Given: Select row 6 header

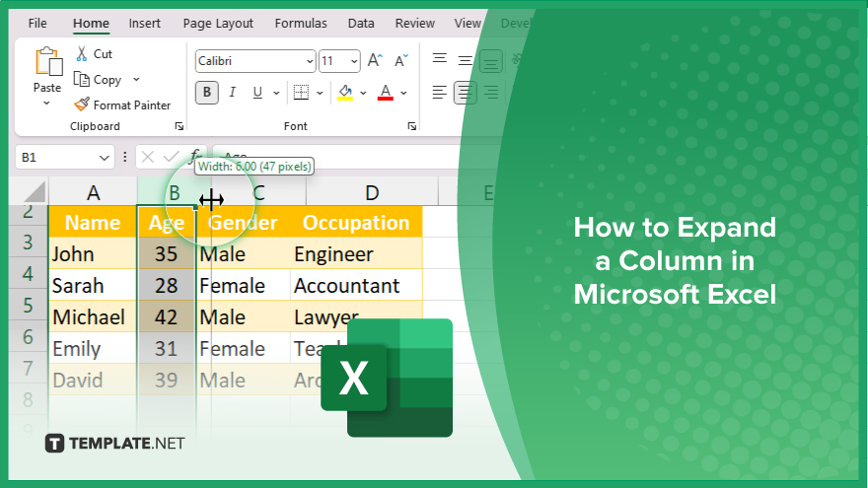Looking at the screenshot, I should click(x=28, y=336).
